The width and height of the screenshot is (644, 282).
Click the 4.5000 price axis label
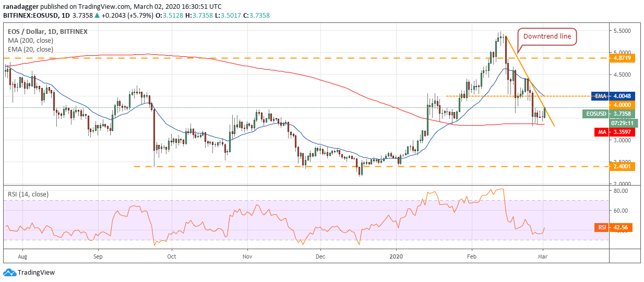coord(622,75)
